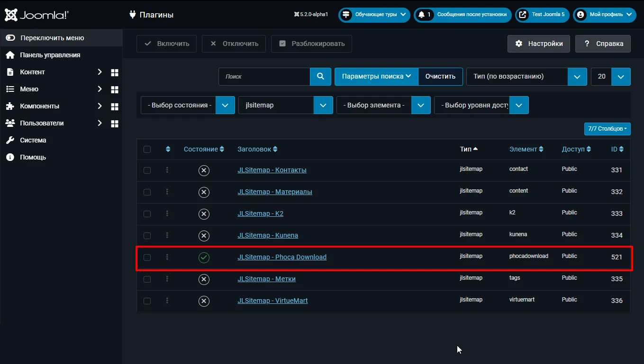
Task: Sort by Тип column header
Action: (469, 149)
